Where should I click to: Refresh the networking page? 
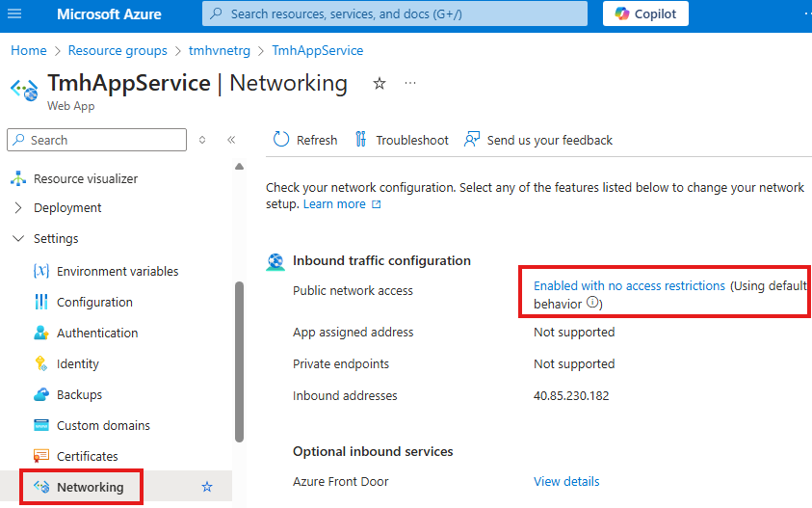pyautogui.click(x=305, y=140)
